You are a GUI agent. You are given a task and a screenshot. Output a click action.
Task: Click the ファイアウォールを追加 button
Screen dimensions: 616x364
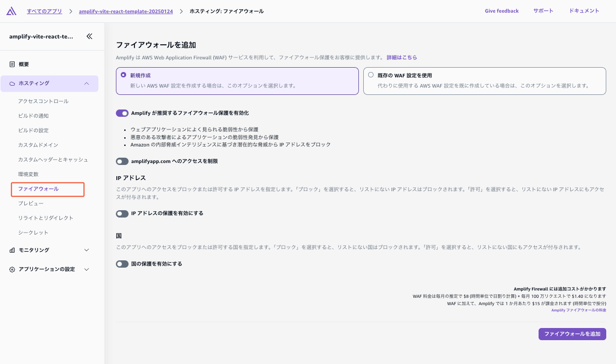point(572,334)
